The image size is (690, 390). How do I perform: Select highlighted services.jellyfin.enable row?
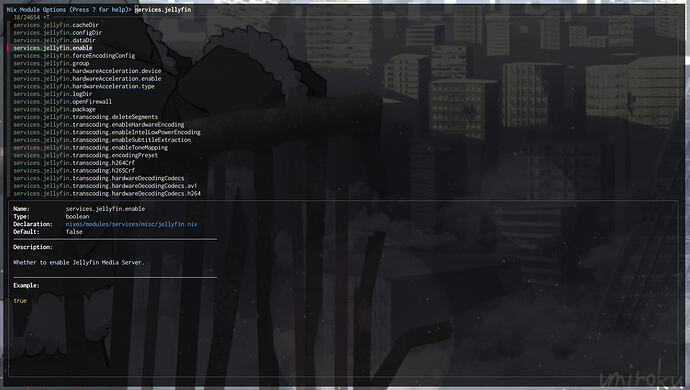point(53,48)
